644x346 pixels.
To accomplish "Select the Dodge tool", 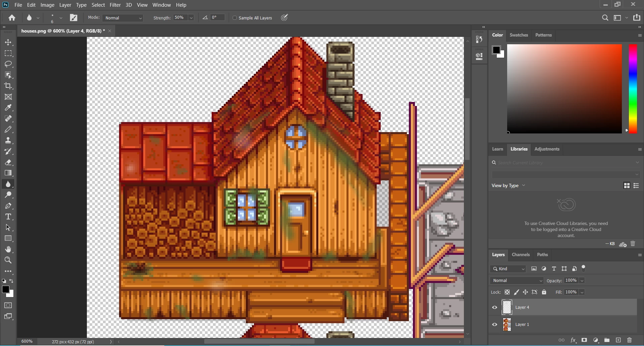I will [8, 195].
